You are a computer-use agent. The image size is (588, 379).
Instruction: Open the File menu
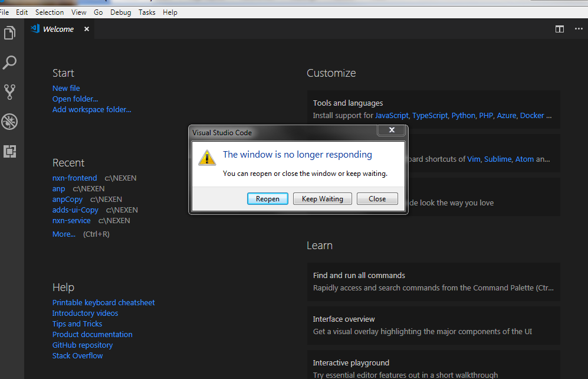pos(4,12)
